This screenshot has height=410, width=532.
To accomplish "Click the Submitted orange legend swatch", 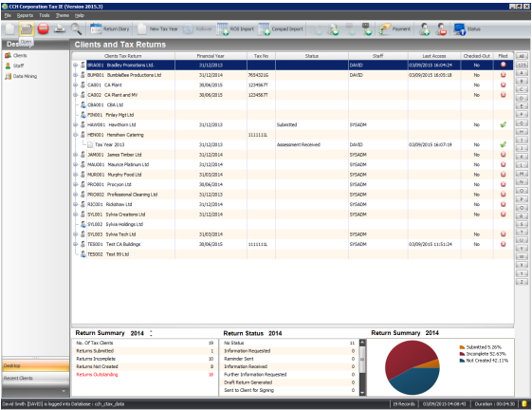I will 462,347.
